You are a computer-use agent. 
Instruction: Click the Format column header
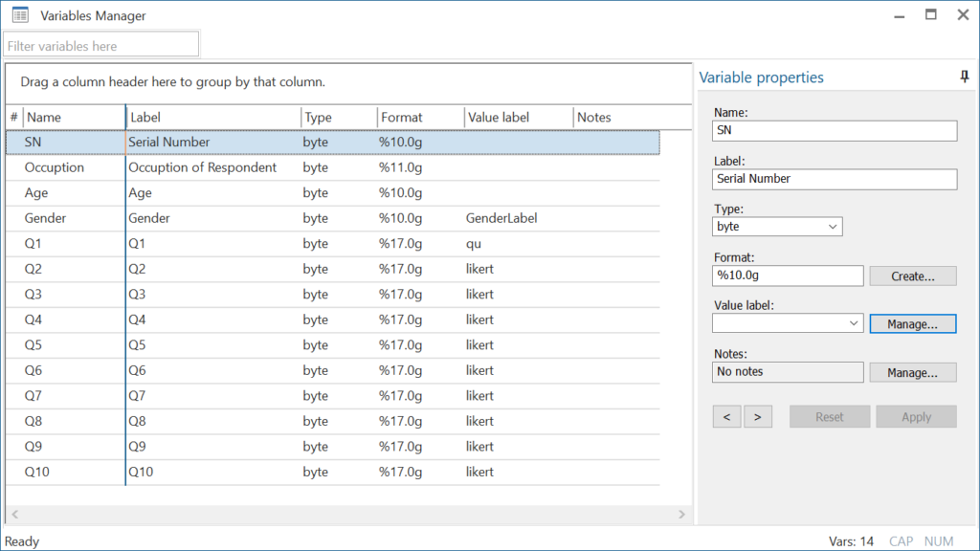[x=421, y=118]
